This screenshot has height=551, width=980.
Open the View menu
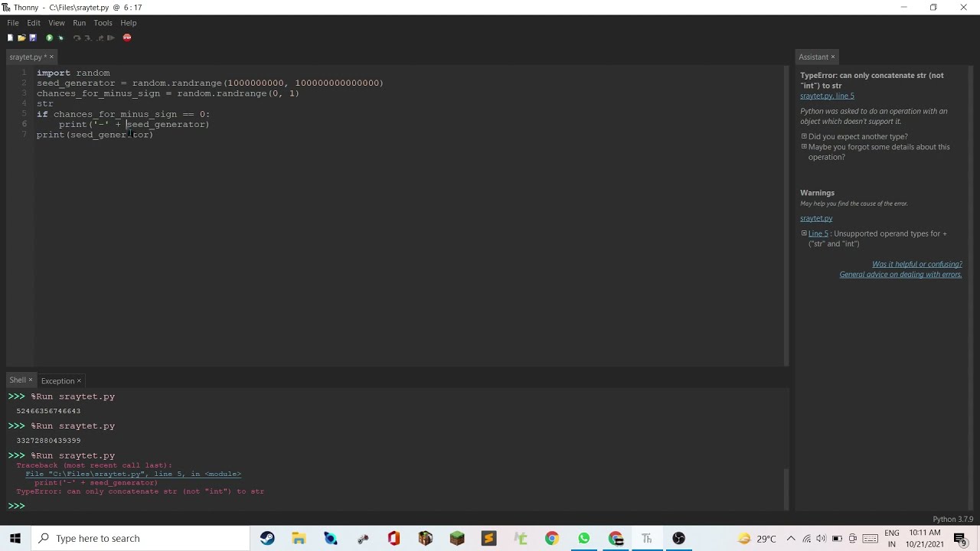point(57,23)
